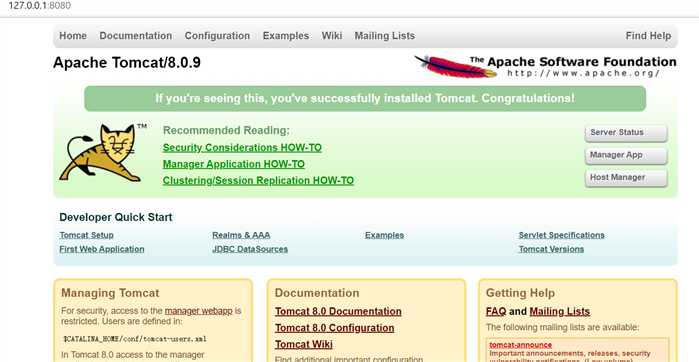Follow the Tomcat Setup link
Screen dimensions: 699x362
[86, 235]
